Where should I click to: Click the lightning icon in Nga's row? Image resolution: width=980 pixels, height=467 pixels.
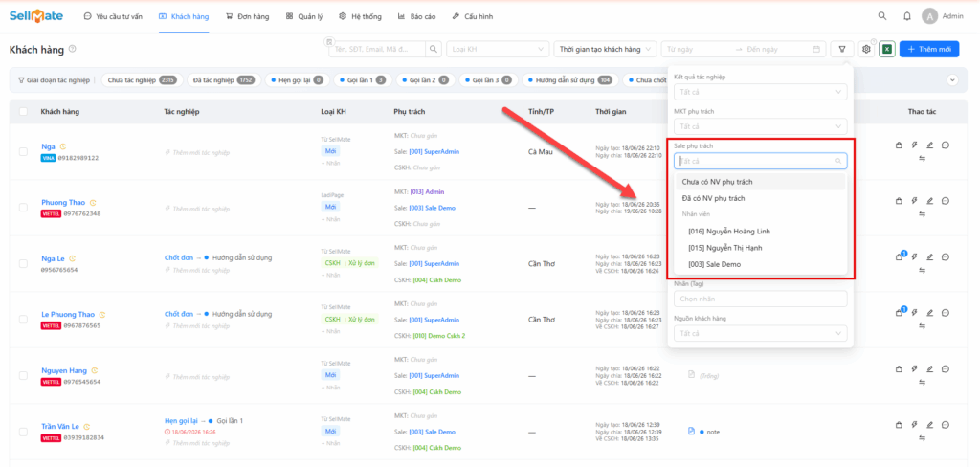pos(914,145)
